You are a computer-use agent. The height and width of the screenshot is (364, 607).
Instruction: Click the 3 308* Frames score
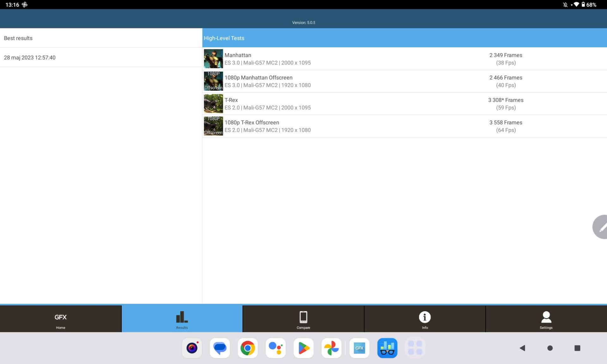pyautogui.click(x=506, y=100)
